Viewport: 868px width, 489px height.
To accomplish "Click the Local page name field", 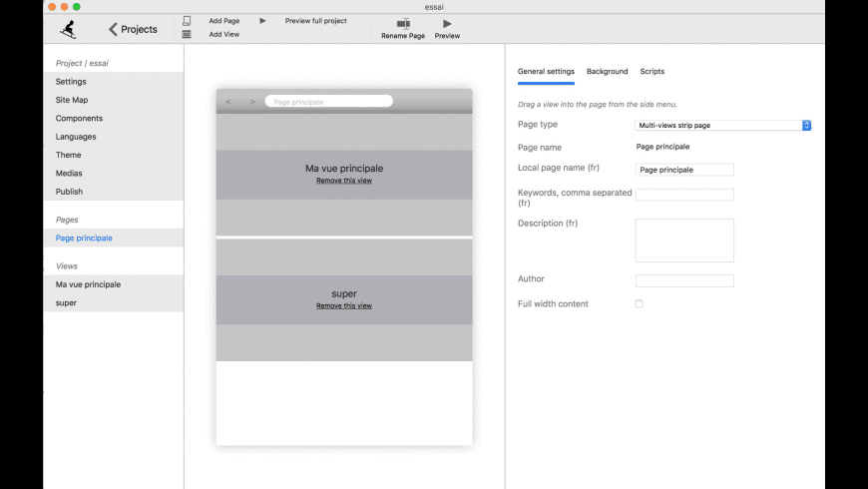I will 684,170.
